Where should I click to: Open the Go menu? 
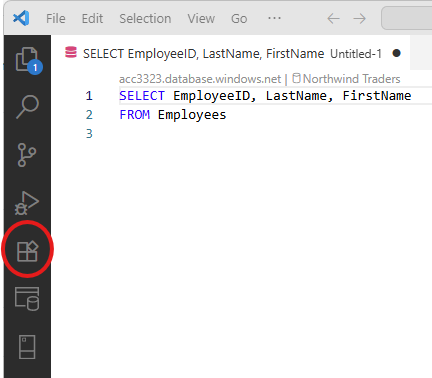pos(239,19)
